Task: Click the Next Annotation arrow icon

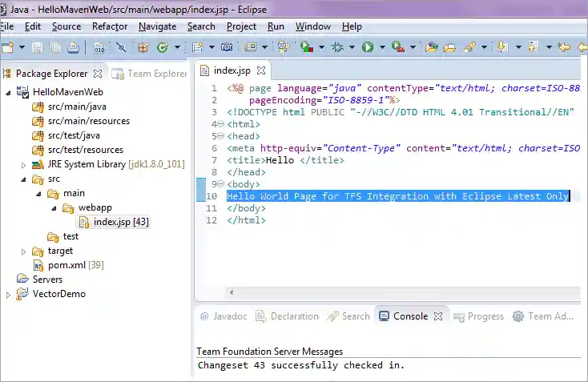Action: [x=502, y=47]
